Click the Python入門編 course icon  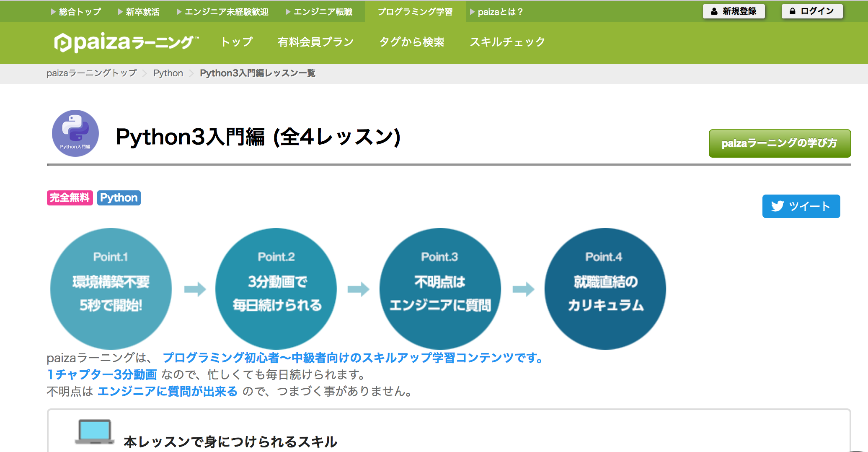75,133
